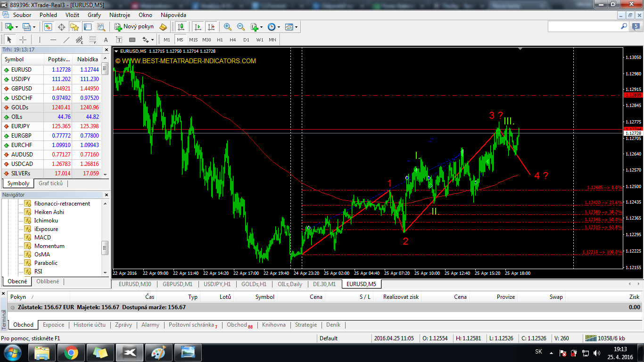Open the Nástroje menu
The image size is (644, 362).
coord(120,15)
